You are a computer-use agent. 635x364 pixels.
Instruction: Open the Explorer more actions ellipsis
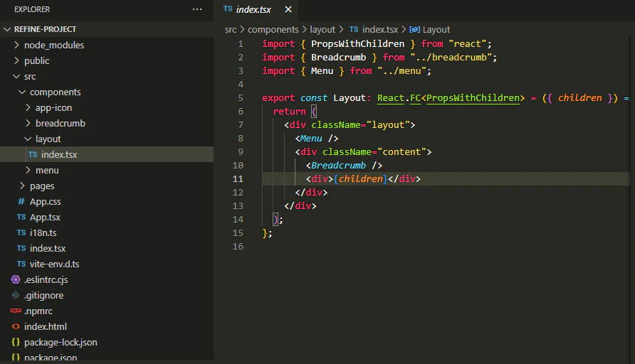point(197,9)
